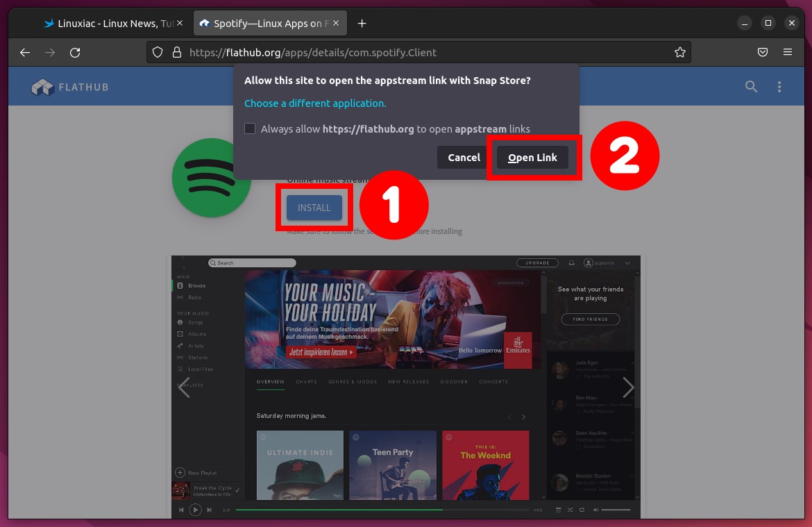The image size is (812, 527).
Task: Click the FIND FRIENDS button
Action: pyautogui.click(x=591, y=319)
